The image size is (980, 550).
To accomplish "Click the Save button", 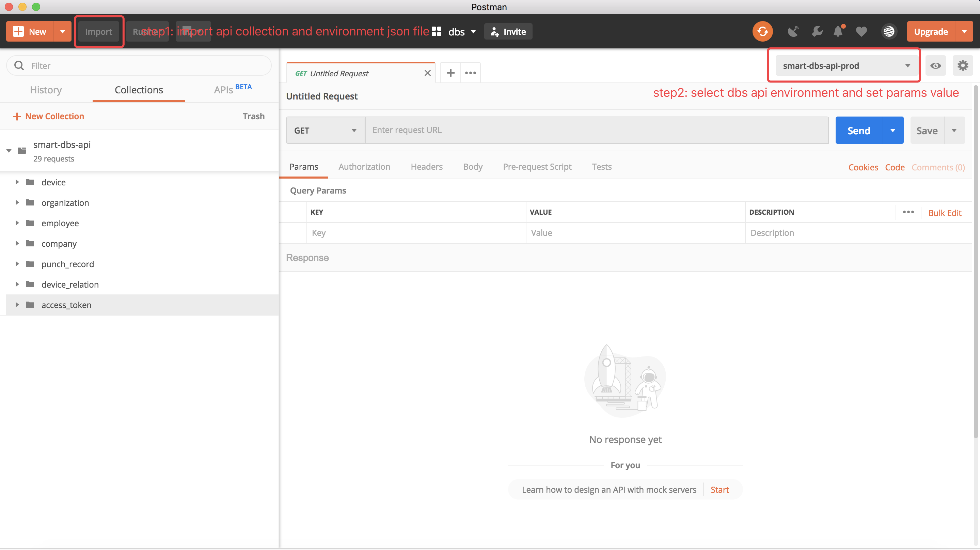I will [x=927, y=130].
